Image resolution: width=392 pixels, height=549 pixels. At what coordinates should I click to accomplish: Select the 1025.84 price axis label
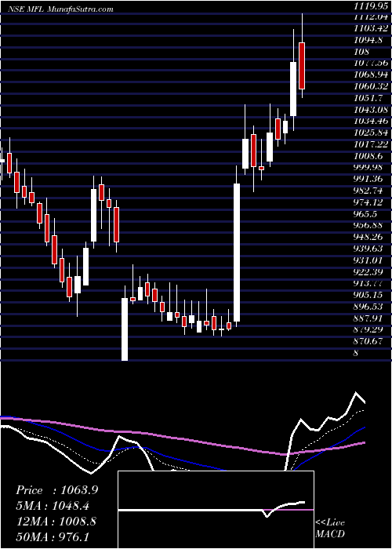371,133
